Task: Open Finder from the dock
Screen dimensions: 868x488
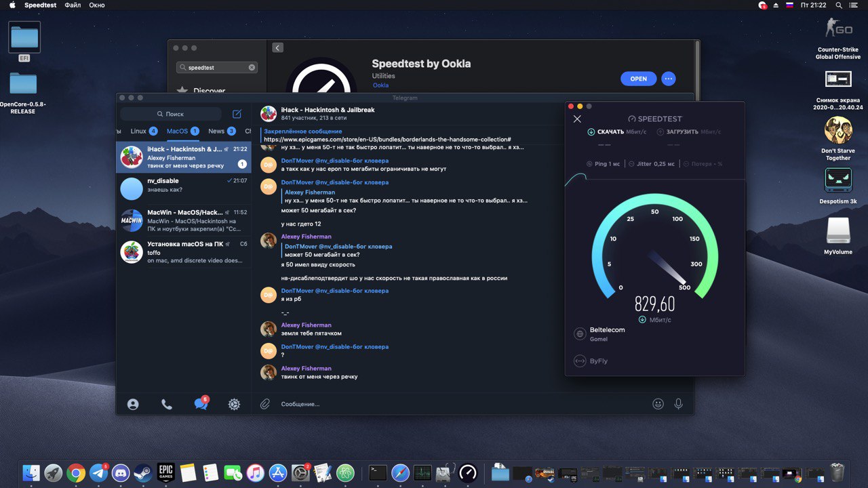Action: [x=31, y=472]
